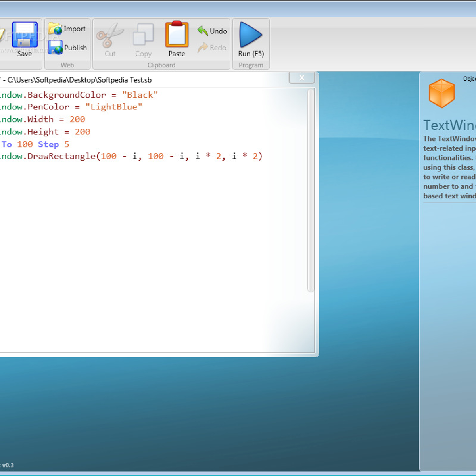The height and width of the screenshot is (476, 476).
Task: Open the TextWindow help panel heading
Action: [450, 125]
